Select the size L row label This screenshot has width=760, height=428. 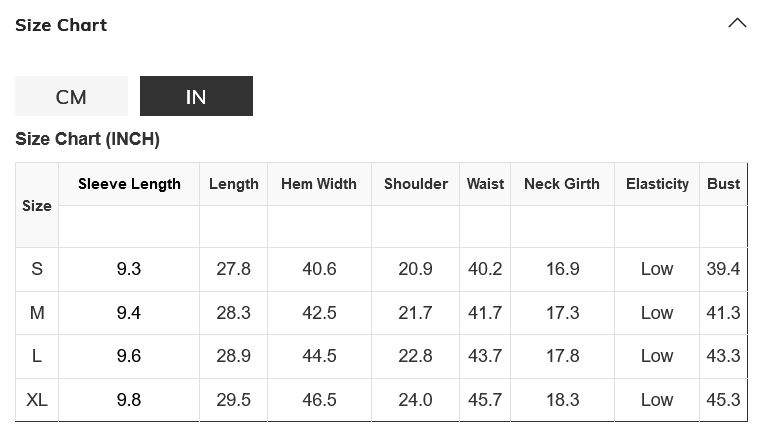click(37, 356)
